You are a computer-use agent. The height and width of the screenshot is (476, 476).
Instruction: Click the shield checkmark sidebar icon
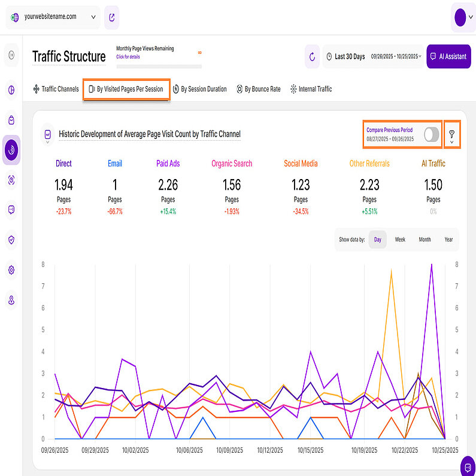click(x=11, y=240)
